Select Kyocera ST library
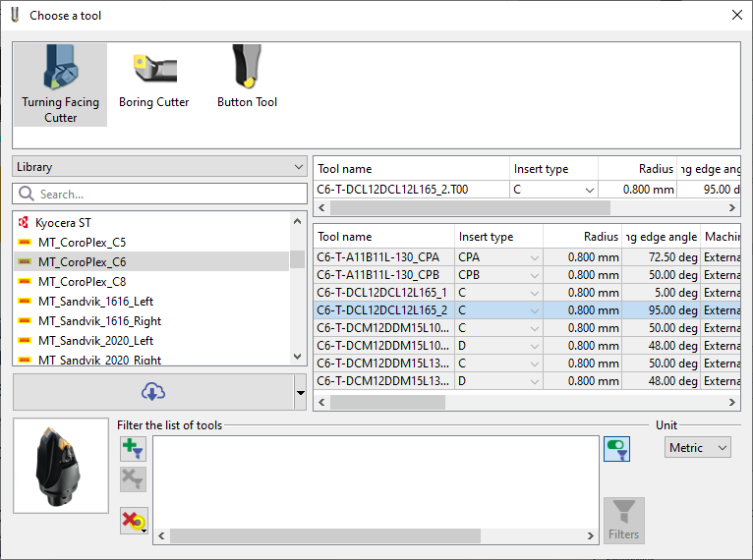Image resolution: width=753 pixels, height=560 pixels. pos(63,223)
